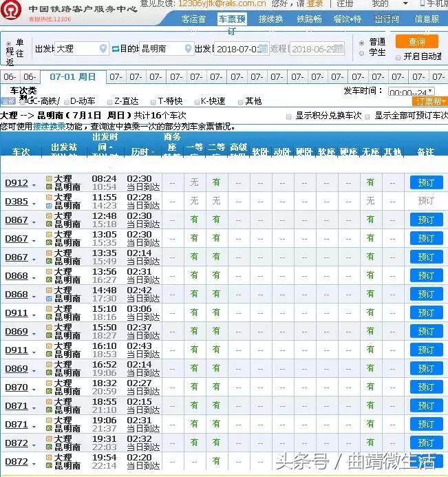Select the 07-01 周日 date tab
Screen dimensions: 448x477
[x=73, y=76]
